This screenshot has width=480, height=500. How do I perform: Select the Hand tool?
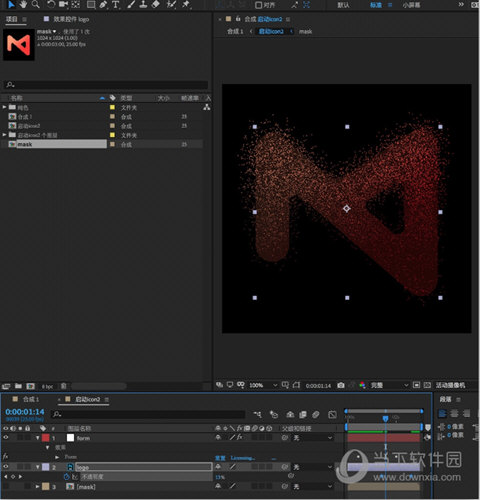click(x=23, y=4)
